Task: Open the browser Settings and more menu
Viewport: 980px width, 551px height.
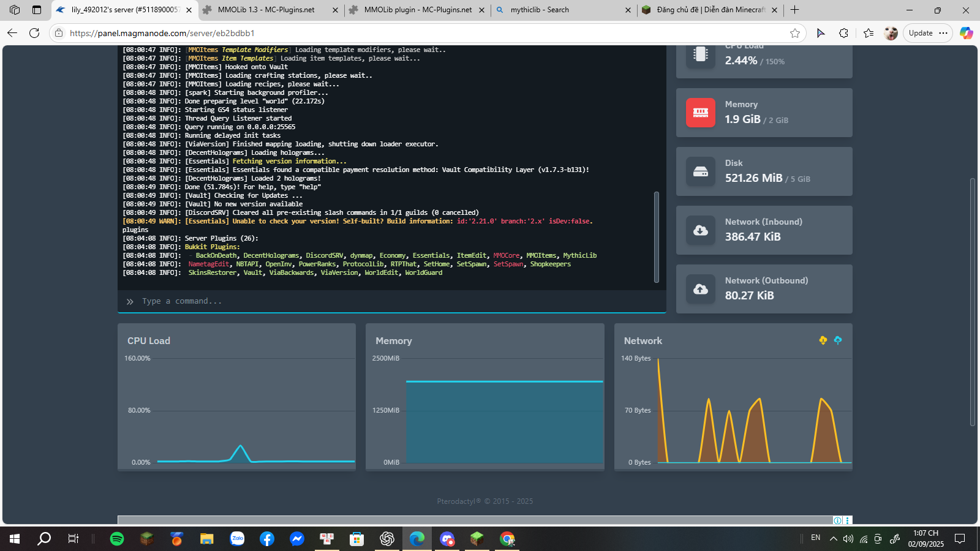Action: click(943, 33)
